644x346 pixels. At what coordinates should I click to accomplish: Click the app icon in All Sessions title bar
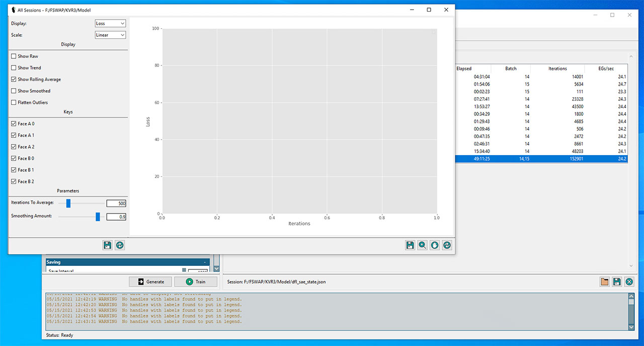click(13, 10)
